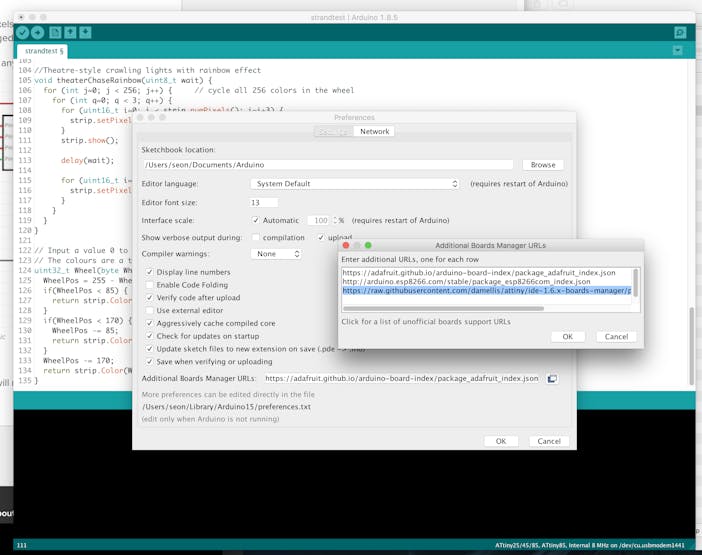702x555 pixels.
Task: Open the unofficial boards support URLs list
Action: (x=426, y=321)
